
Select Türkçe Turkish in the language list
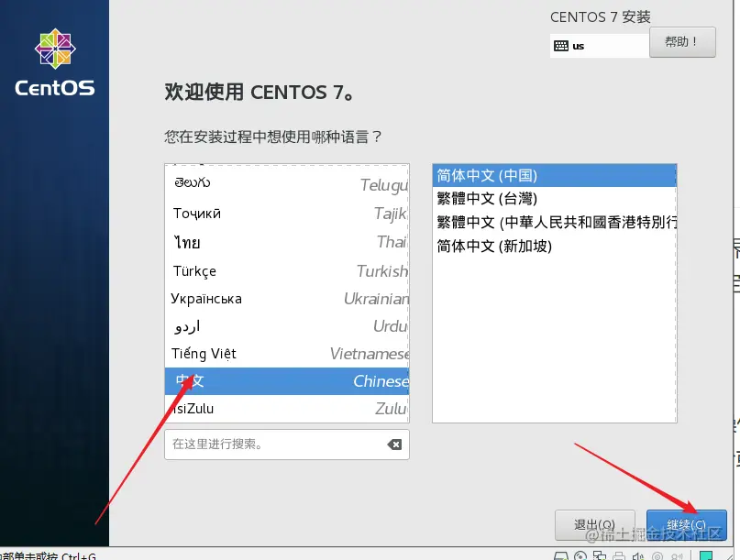287,270
